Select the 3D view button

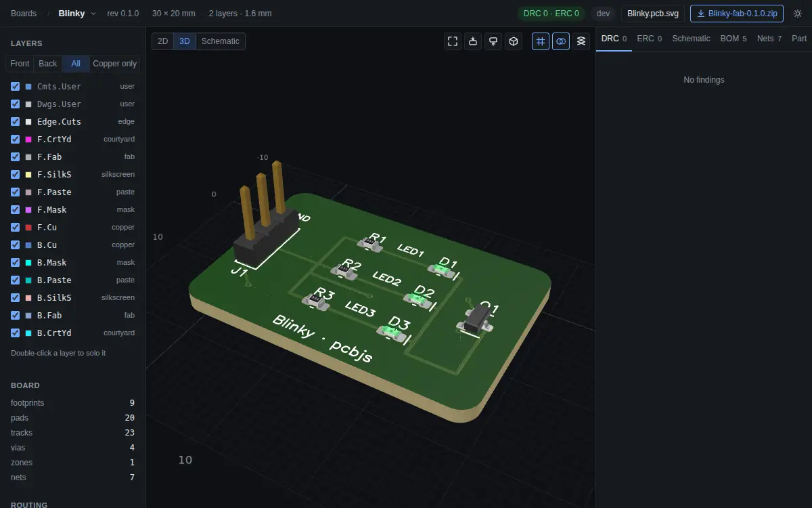click(x=185, y=41)
